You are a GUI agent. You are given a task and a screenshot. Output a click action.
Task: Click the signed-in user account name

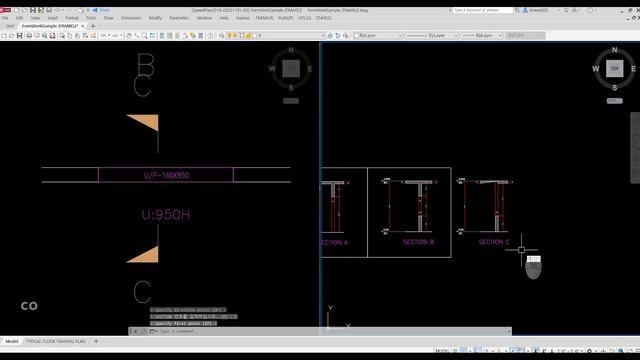[x=538, y=10]
